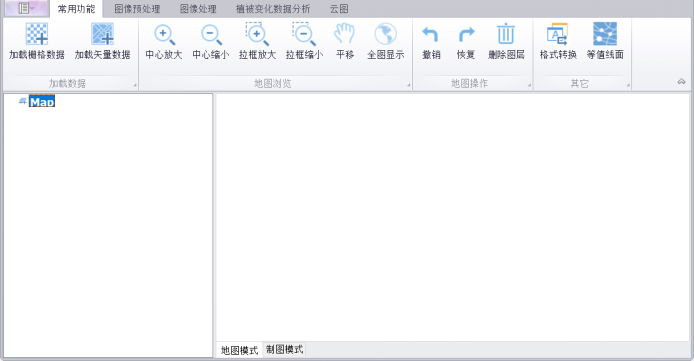Viewport: 694px width, 361px height.
Task: Select the 中心放大 zoom in tool
Action: click(164, 35)
